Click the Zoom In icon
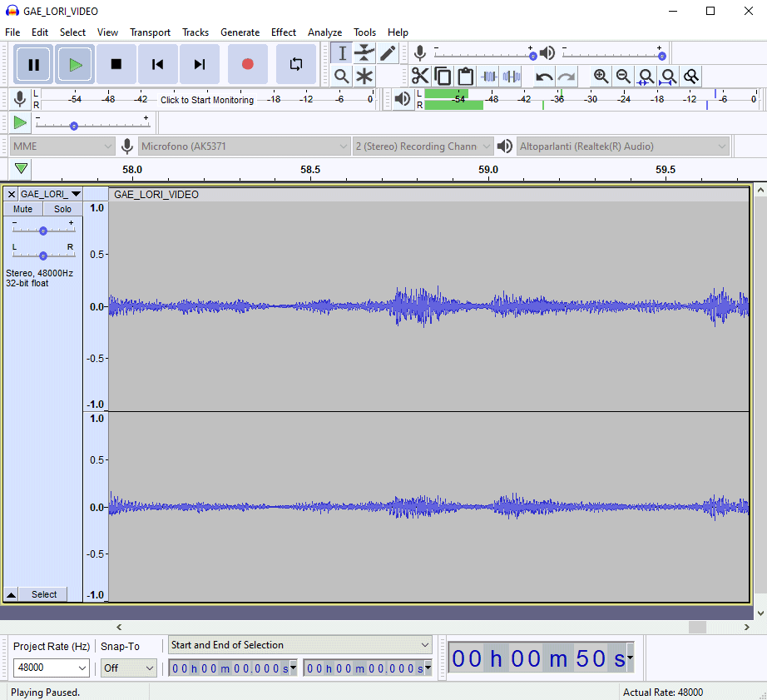The image size is (767, 700). 601,77
